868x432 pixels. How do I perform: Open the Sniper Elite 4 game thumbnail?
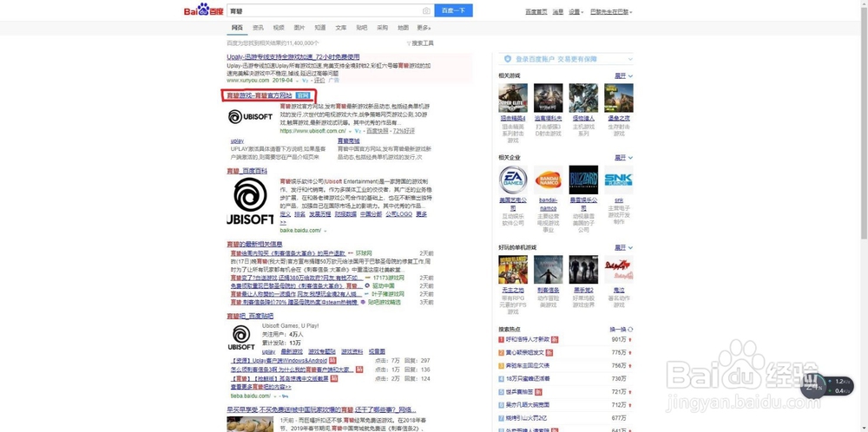coord(513,98)
